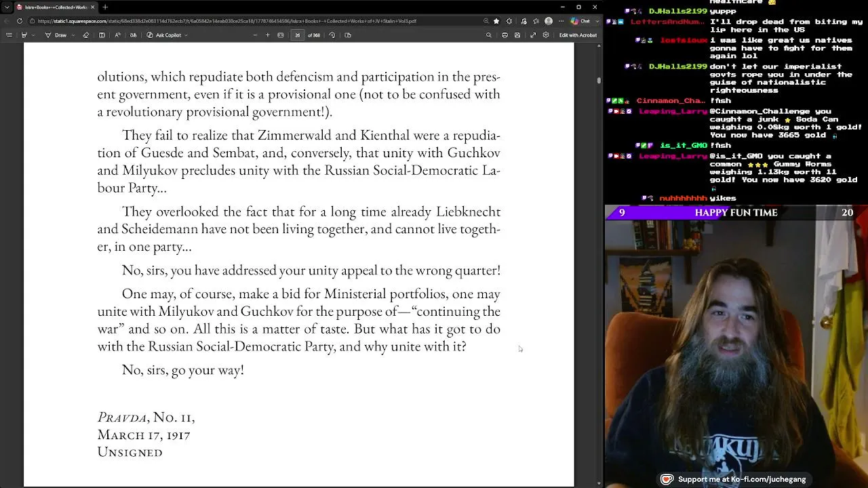Click the Translate icon in PDF toolbar
Image resolution: width=868 pixels, height=488 pixels.
pos(133,35)
